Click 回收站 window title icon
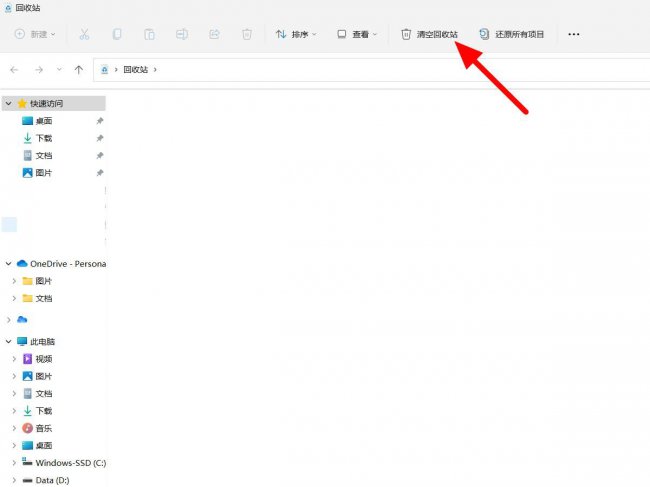 click(x=8, y=8)
